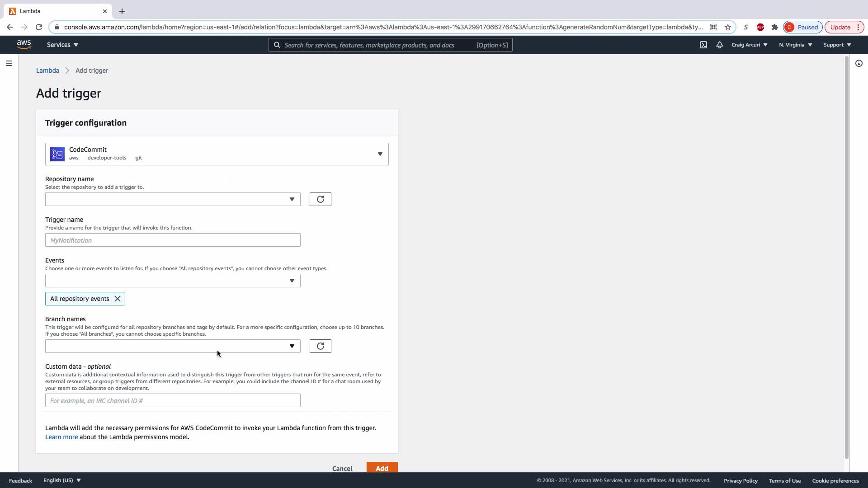Click the Trigger name input field
This screenshot has height=488, width=868.
point(173,240)
